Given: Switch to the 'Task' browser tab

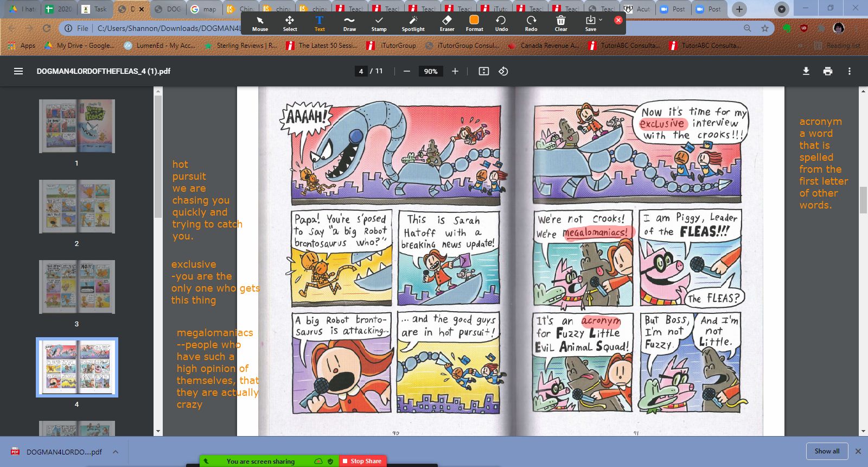Looking at the screenshot, I should click(x=94, y=9).
